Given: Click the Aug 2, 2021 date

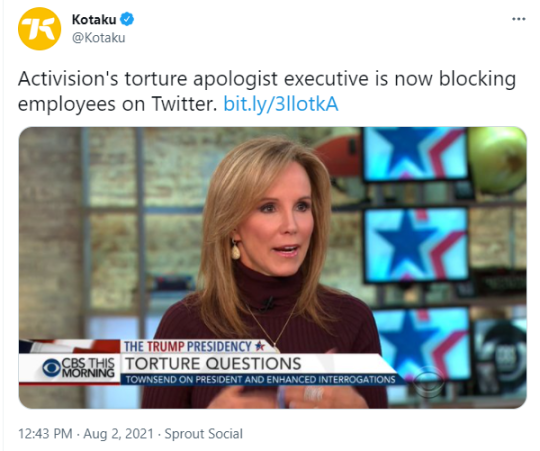Looking at the screenshot, I should pyautogui.click(x=118, y=433).
